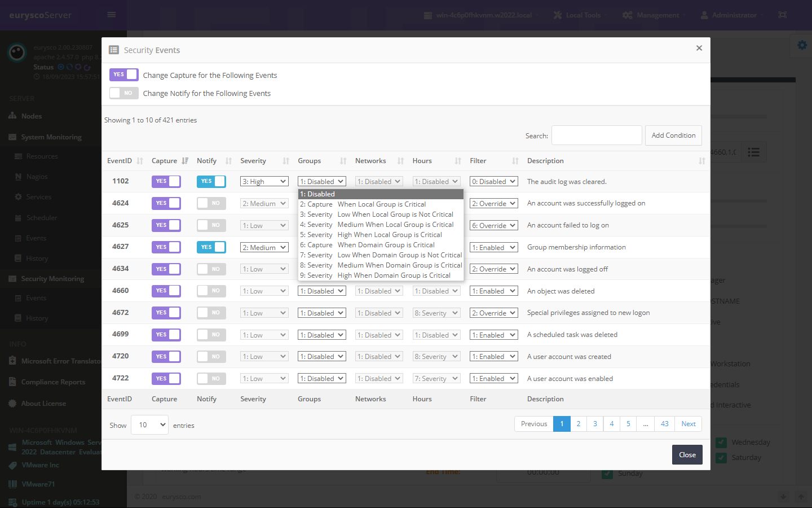Screen dimensions: 812x508
Task: Sort by Filter column arrows
Action: click(x=515, y=161)
